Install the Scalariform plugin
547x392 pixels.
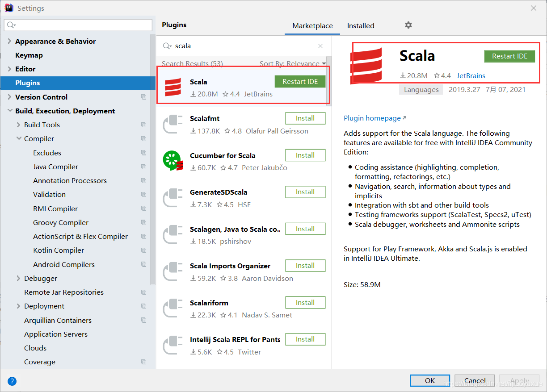305,302
